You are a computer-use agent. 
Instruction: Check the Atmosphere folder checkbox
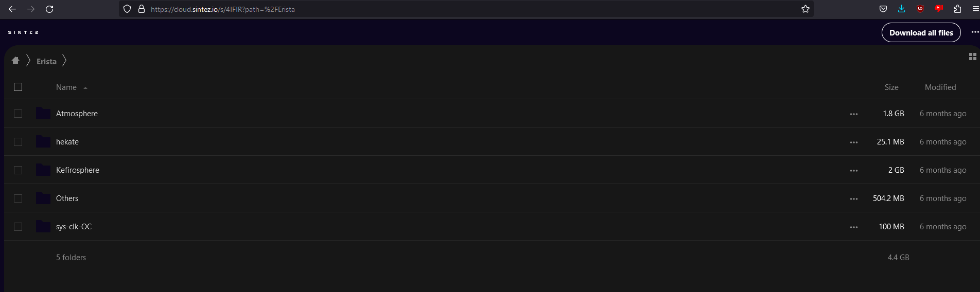point(18,114)
